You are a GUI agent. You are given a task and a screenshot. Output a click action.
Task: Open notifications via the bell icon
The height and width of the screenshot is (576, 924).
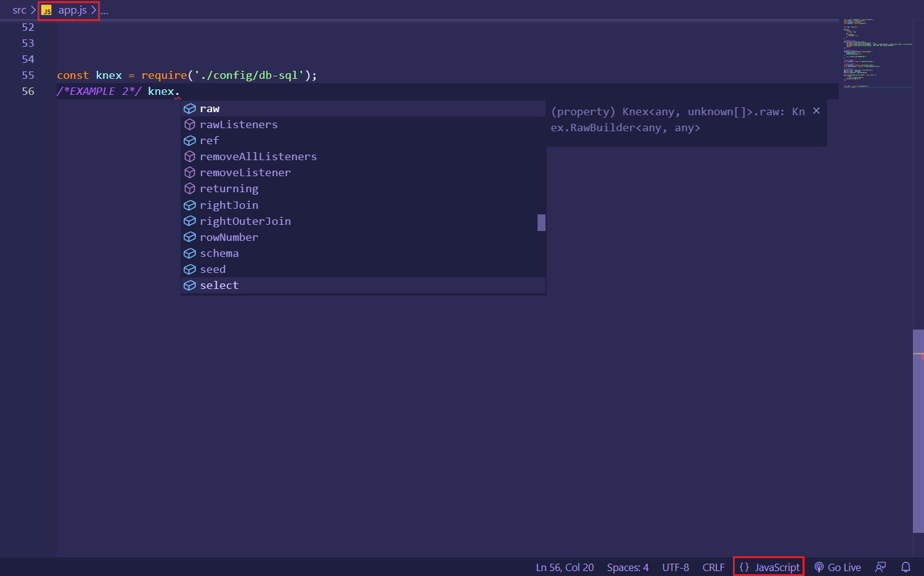(x=905, y=567)
